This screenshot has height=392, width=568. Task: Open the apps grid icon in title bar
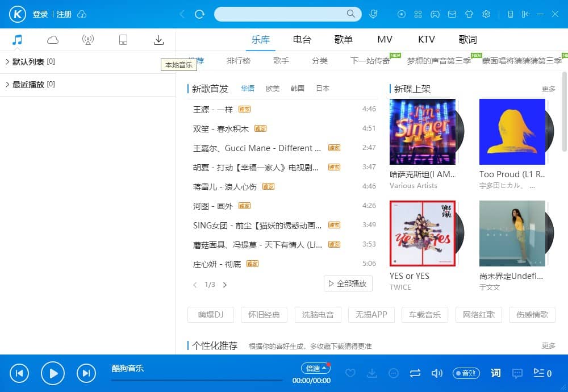pyautogui.click(x=418, y=14)
